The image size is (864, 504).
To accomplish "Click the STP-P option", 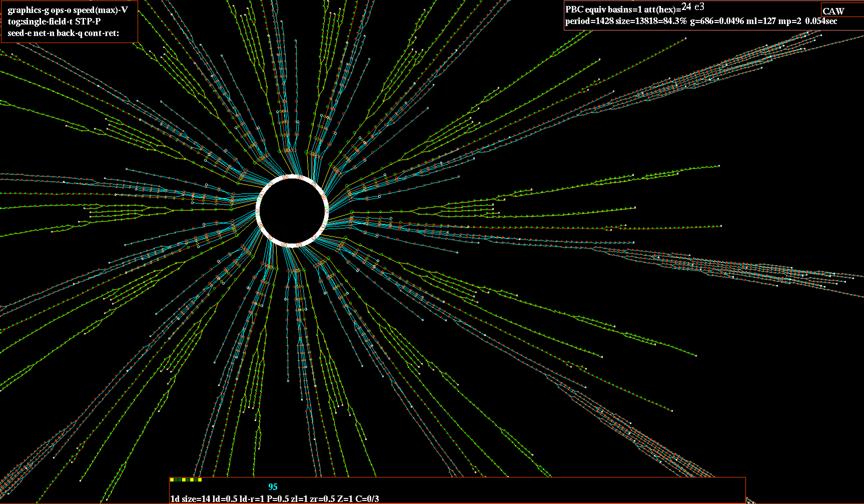I will click(88, 21).
